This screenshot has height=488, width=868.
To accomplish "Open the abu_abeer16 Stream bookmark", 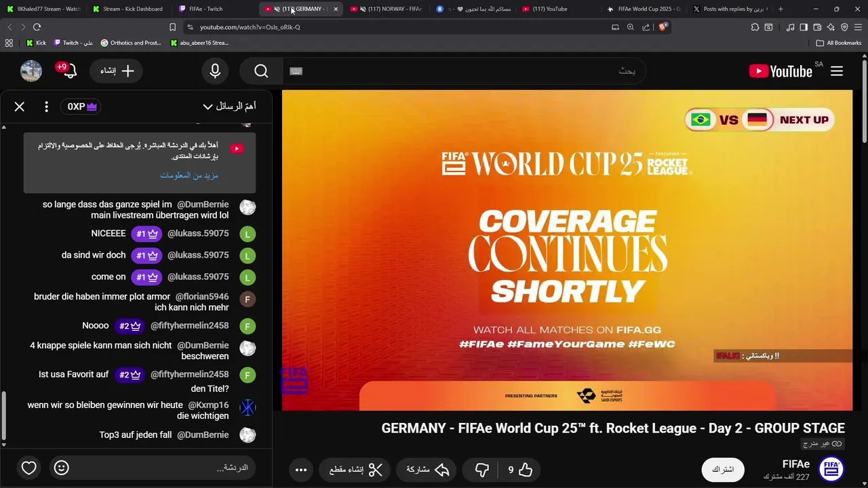I will (200, 43).
